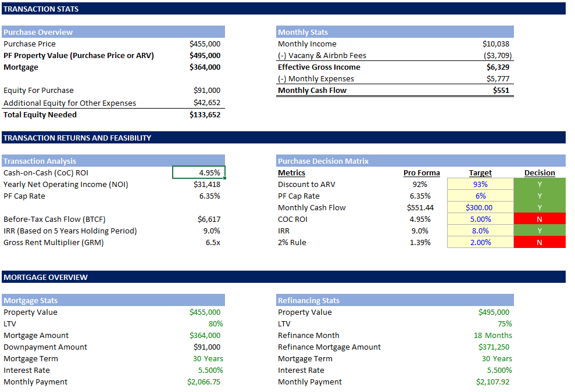Select the 2% Rule target cell
The height and width of the screenshot is (392, 575).
480,242
